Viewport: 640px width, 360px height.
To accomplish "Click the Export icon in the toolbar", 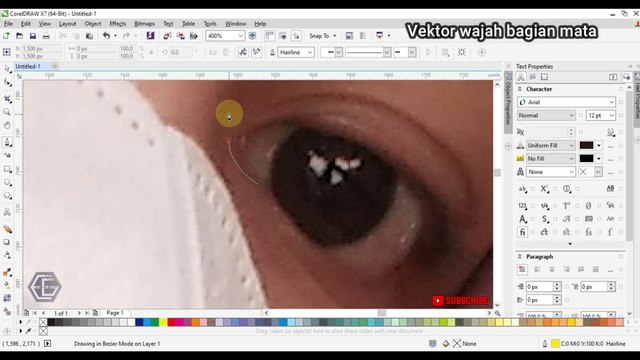I will coord(180,36).
